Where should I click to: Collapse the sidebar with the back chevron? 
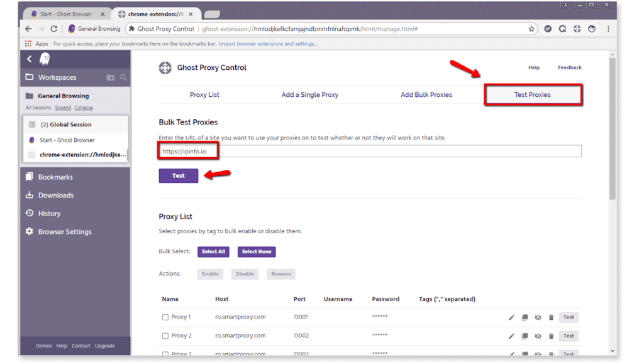tap(30, 59)
